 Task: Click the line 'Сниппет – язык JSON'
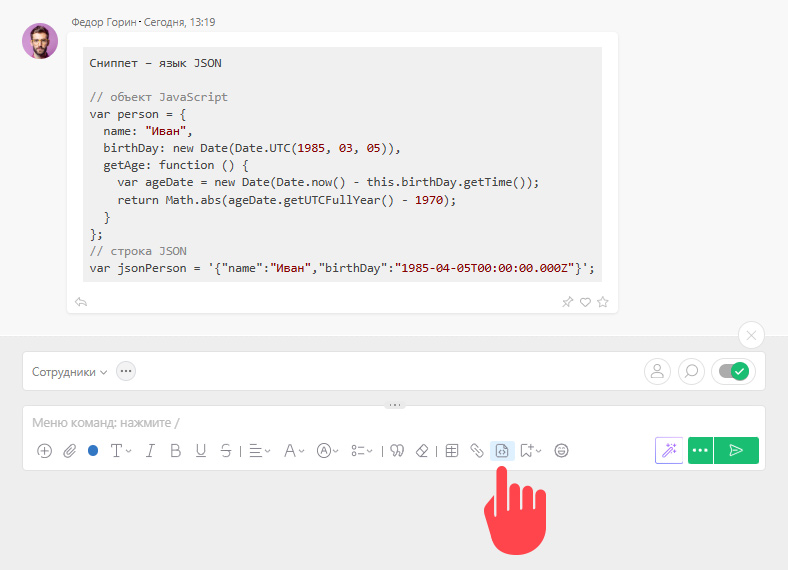(155, 63)
